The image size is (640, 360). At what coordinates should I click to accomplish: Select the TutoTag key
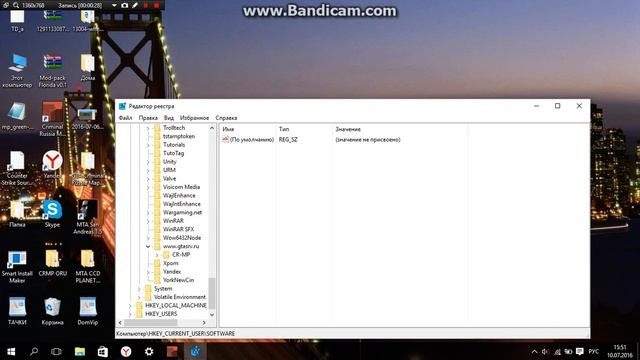pos(173,153)
